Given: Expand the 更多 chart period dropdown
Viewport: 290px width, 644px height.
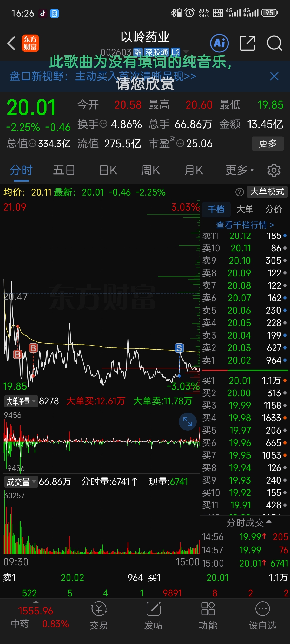Looking at the screenshot, I should pyautogui.click(x=239, y=170).
